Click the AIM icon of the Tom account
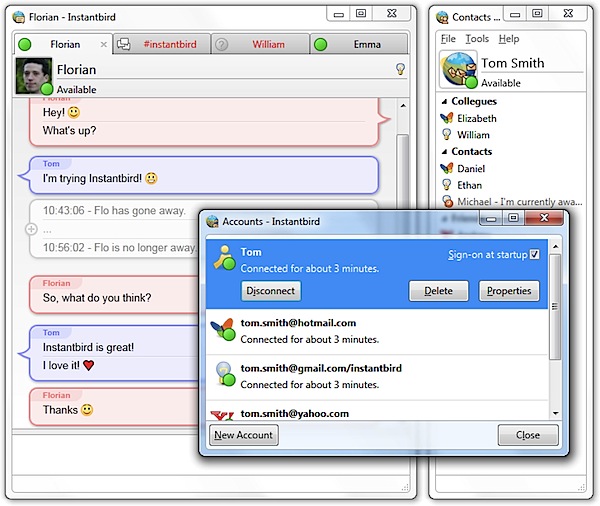Screen dimensions: 600x506 [x=224, y=258]
